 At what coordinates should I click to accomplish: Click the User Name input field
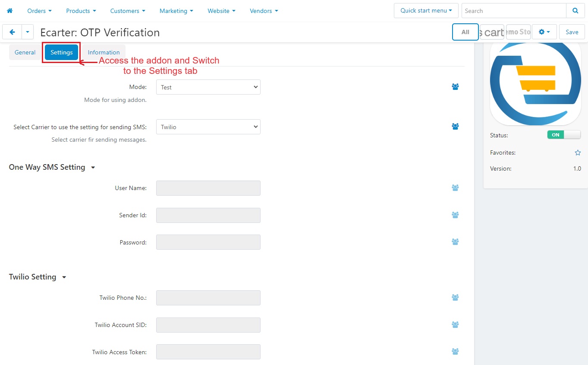208,188
